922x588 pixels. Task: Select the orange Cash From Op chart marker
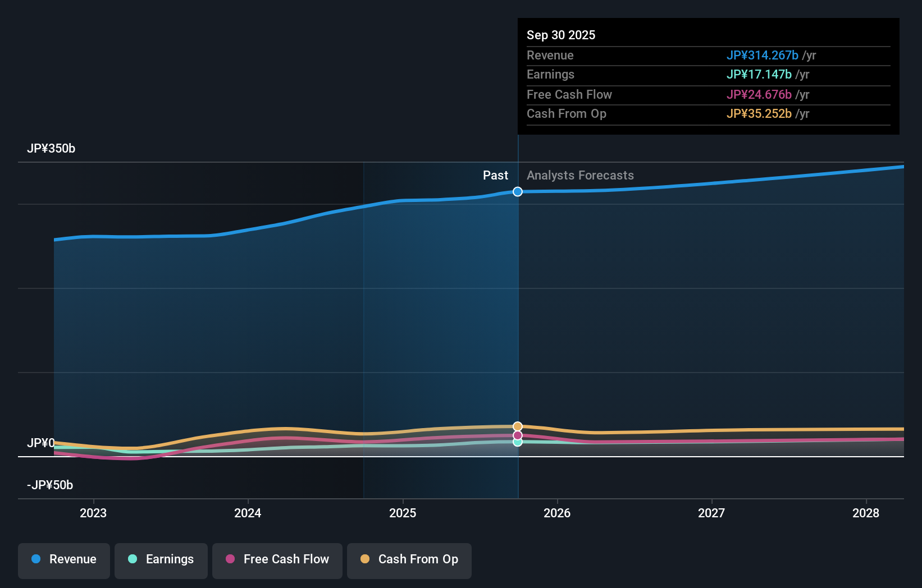click(x=517, y=426)
